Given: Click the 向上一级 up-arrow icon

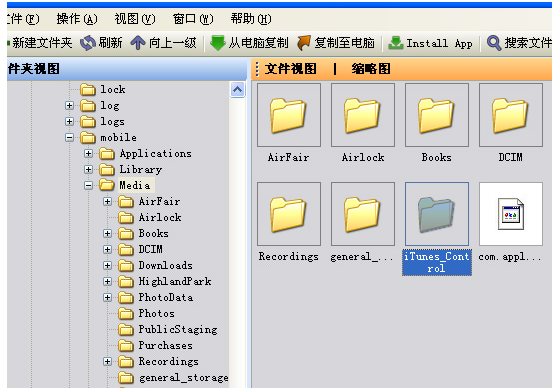Looking at the screenshot, I should (138, 43).
